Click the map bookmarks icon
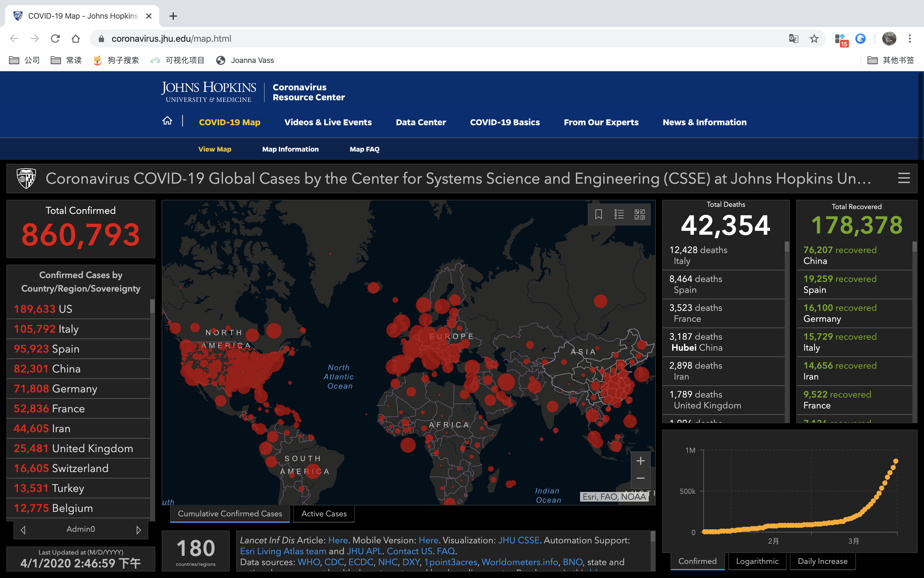The height and width of the screenshot is (578, 924). (x=598, y=214)
